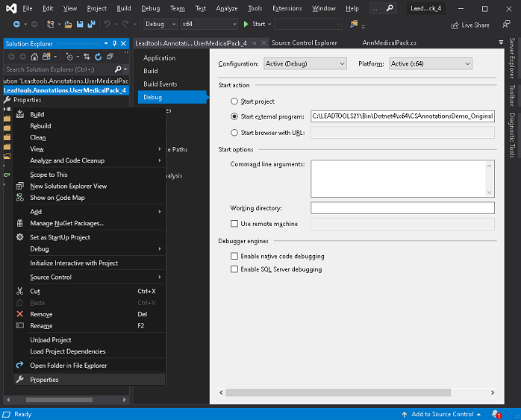Click Sync with Active Document icon
The width and height of the screenshot is (521, 420).
click(x=87, y=57)
